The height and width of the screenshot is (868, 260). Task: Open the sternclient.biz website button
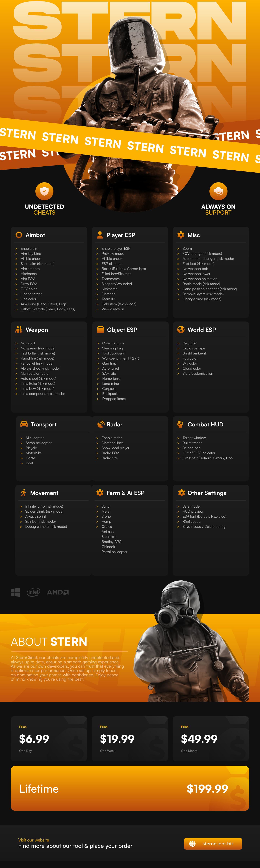click(213, 844)
